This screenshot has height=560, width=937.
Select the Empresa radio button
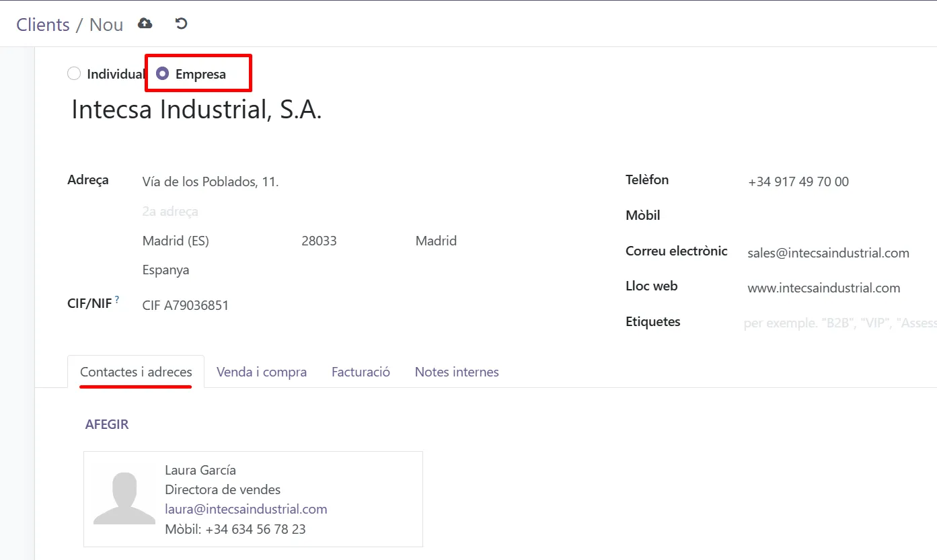pyautogui.click(x=162, y=74)
